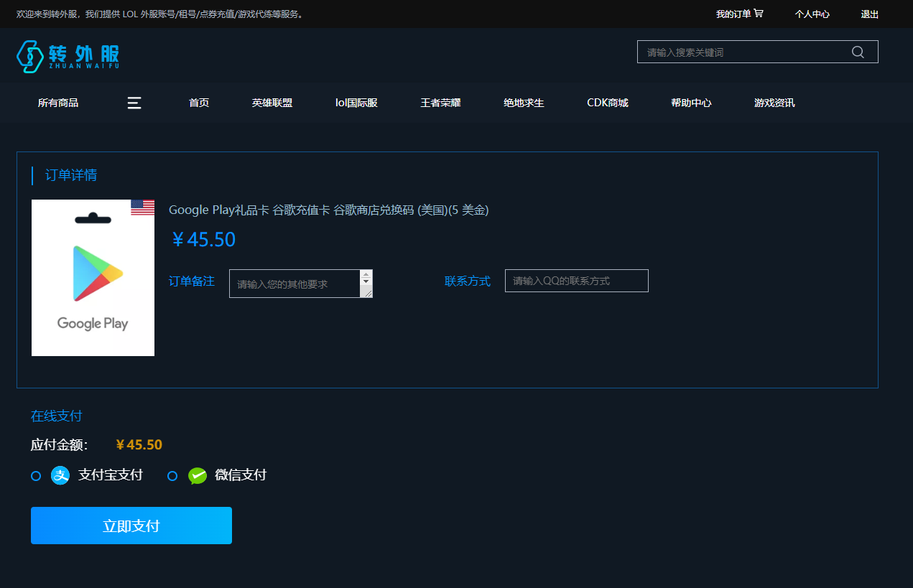Click the order note scroll down arrow
This screenshot has width=913, height=588.
click(366, 282)
